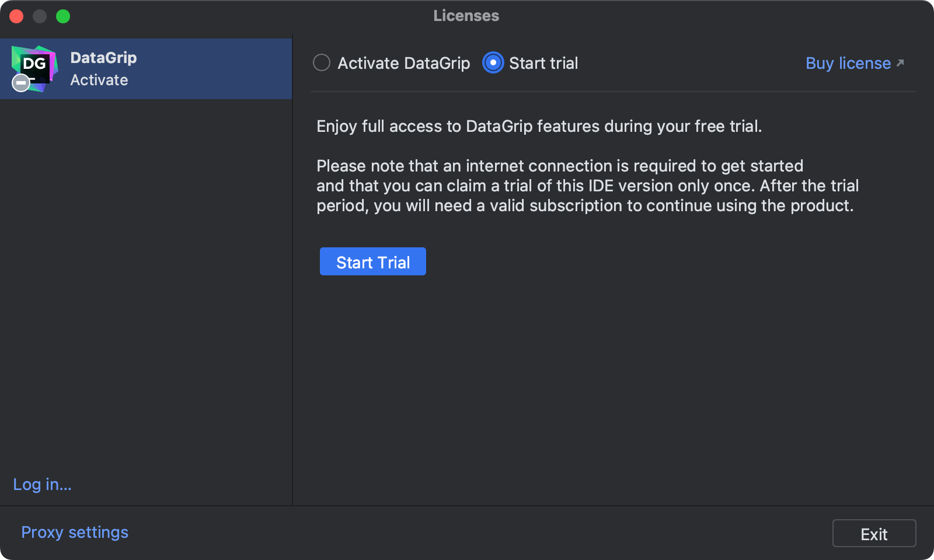The height and width of the screenshot is (560, 934).
Task: Click the 'Start trial' label text
Action: [543, 62]
